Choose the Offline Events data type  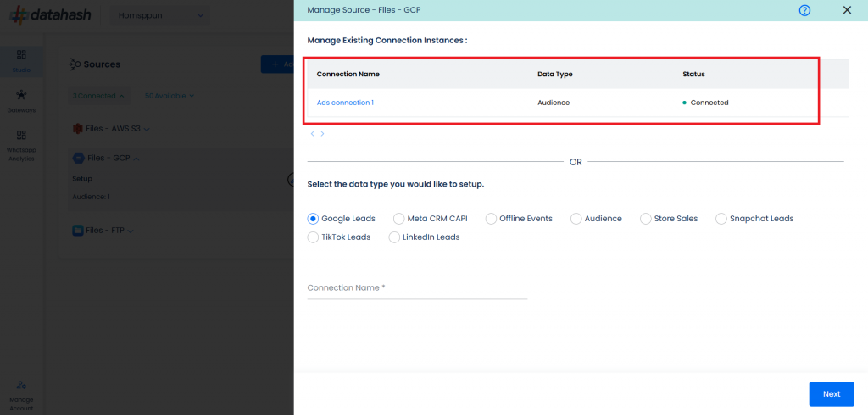click(x=491, y=219)
